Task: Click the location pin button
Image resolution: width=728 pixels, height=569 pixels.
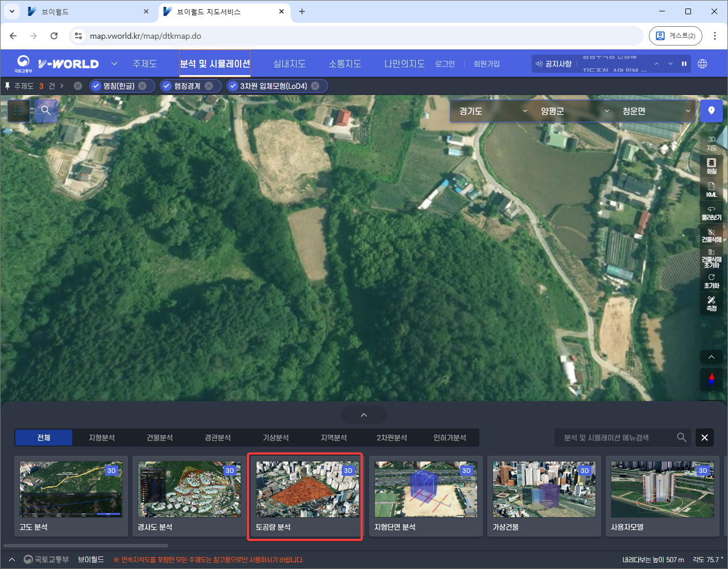Action: 711,111
